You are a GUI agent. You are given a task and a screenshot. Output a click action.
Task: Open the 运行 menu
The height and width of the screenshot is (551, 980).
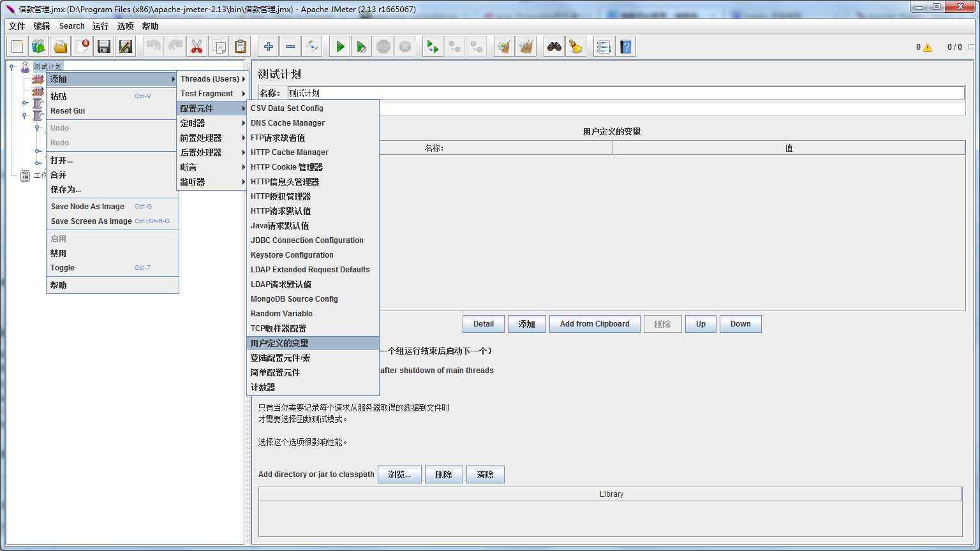pyautogui.click(x=100, y=26)
